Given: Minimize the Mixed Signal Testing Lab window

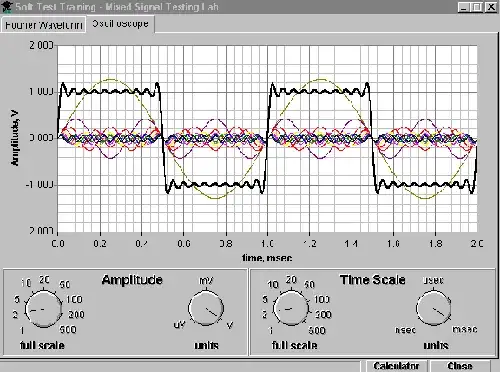Looking at the screenshot, I should pos(463,7).
